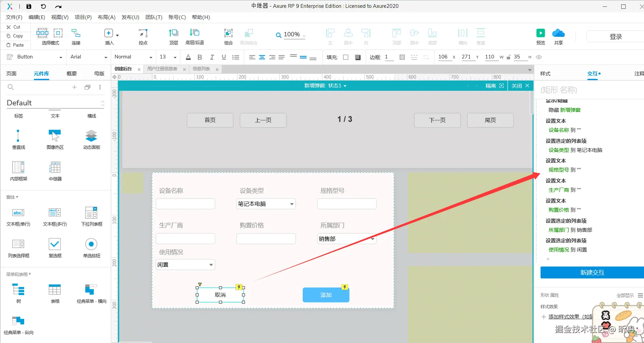Select the 取消 button on canvas
The width and height of the screenshot is (644, 343).
click(x=220, y=295)
